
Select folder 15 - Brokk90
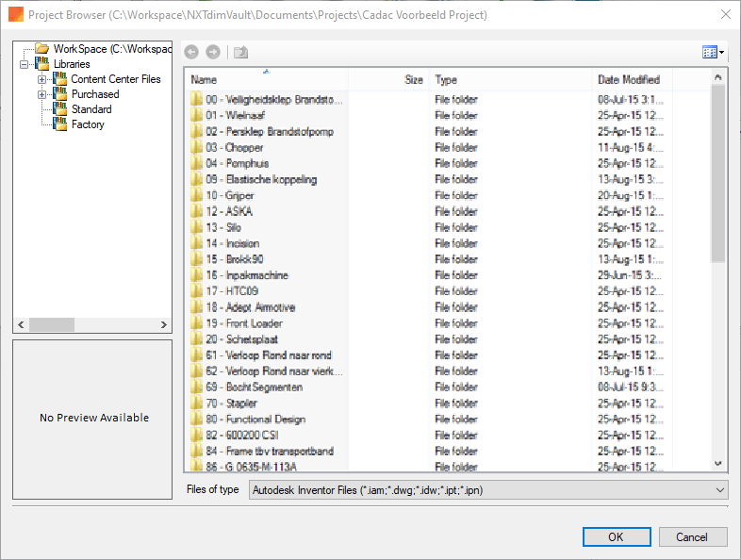(x=227, y=259)
